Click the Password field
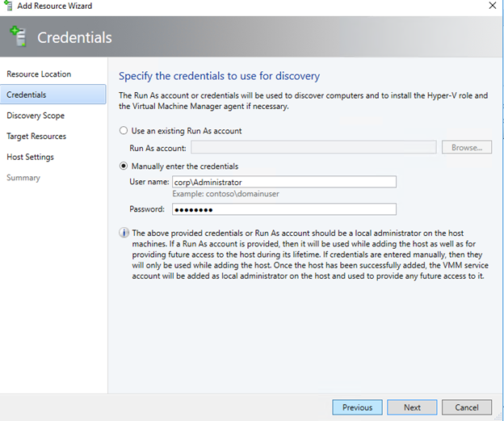Viewport: 504px width, 421px height. [x=284, y=209]
